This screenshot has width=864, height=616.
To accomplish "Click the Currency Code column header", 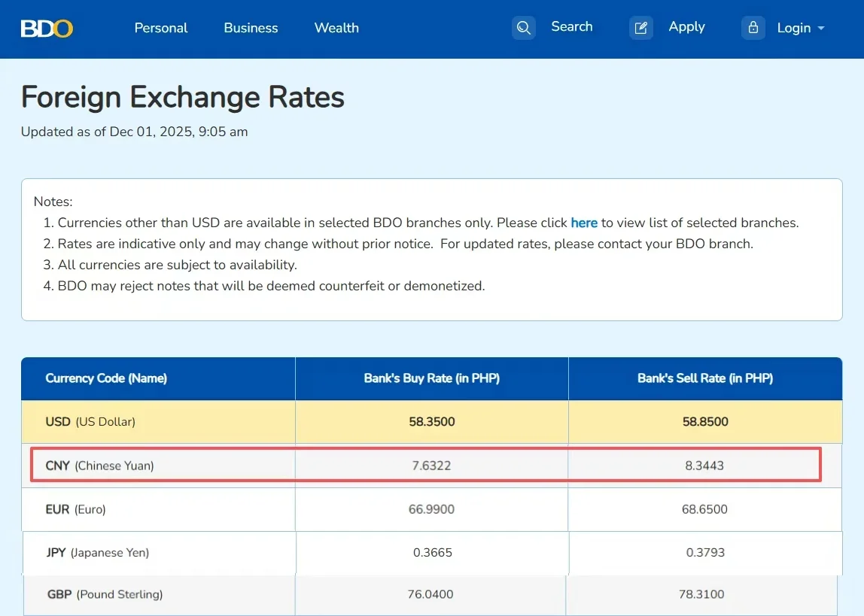I will (x=106, y=378).
